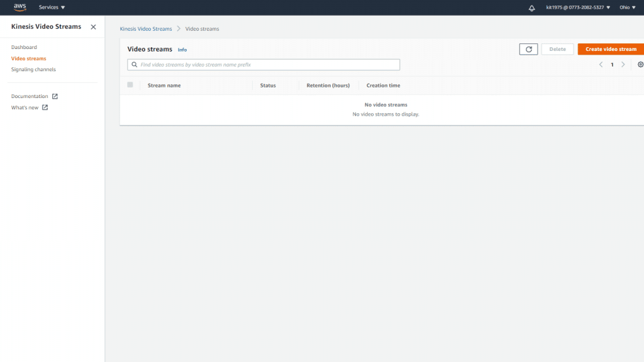Click the Info link beside Video streams
This screenshot has width=644, height=362.
[182, 50]
